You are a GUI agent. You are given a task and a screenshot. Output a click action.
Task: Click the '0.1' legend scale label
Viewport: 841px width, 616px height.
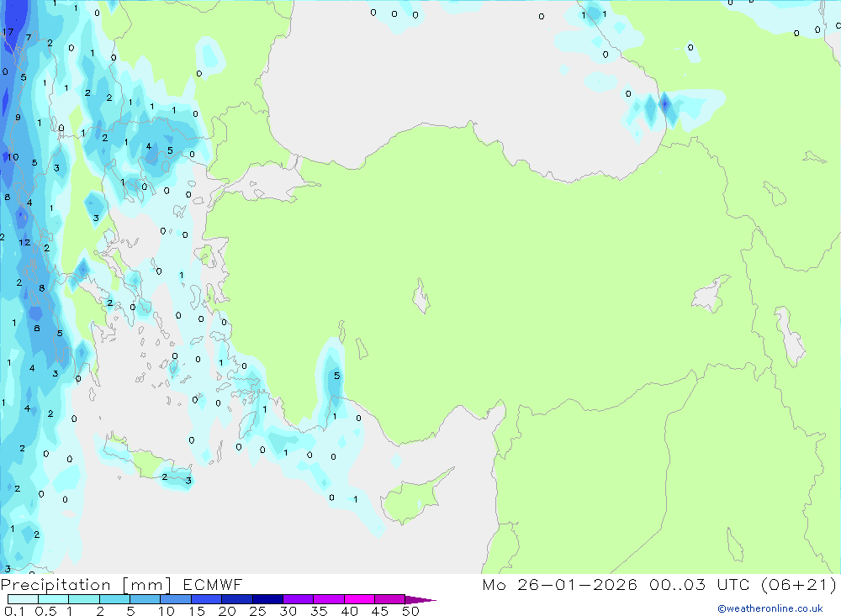(x=14, y=611)
